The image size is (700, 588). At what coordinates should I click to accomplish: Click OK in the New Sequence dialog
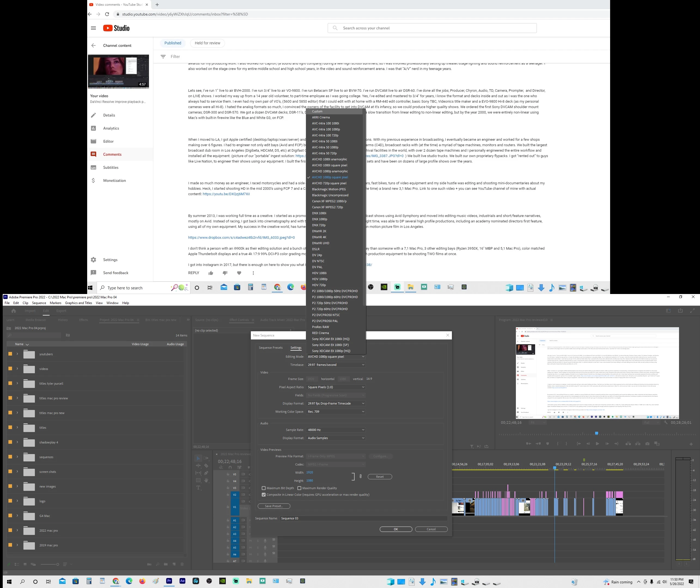[x=395, y=529]
